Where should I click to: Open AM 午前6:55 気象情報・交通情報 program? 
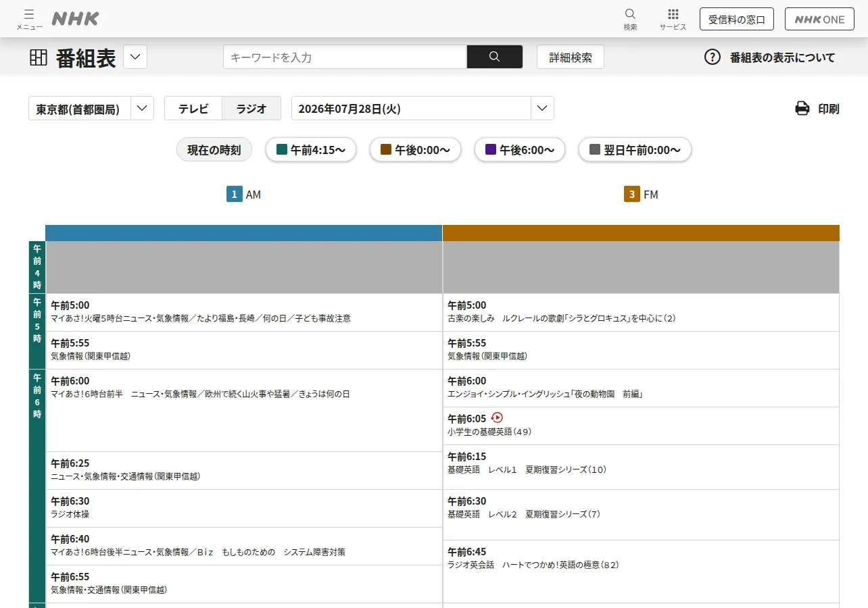click(243, 584)
